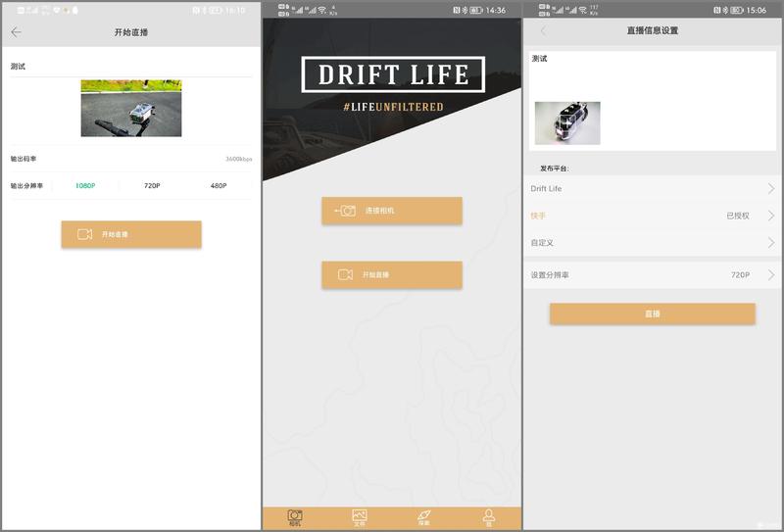Viewport: 784px width, 532px height.
Task: Click the 输出分辨率 label
Action: (26, 185)
